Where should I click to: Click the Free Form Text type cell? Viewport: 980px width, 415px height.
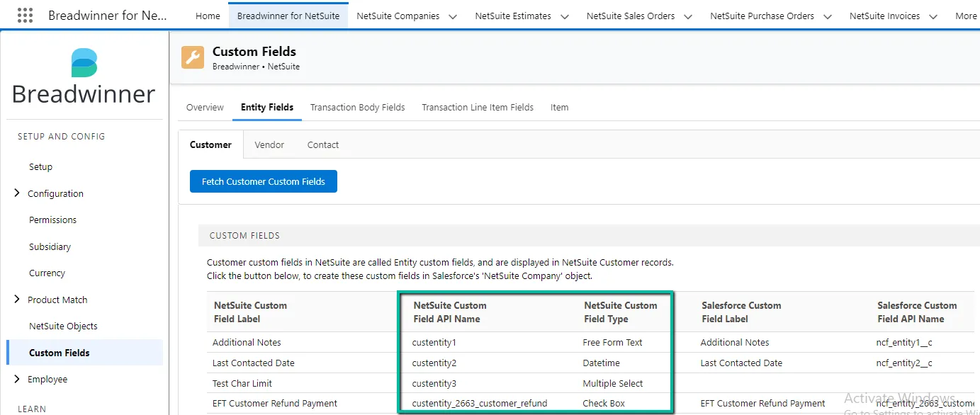click(612, 343)
